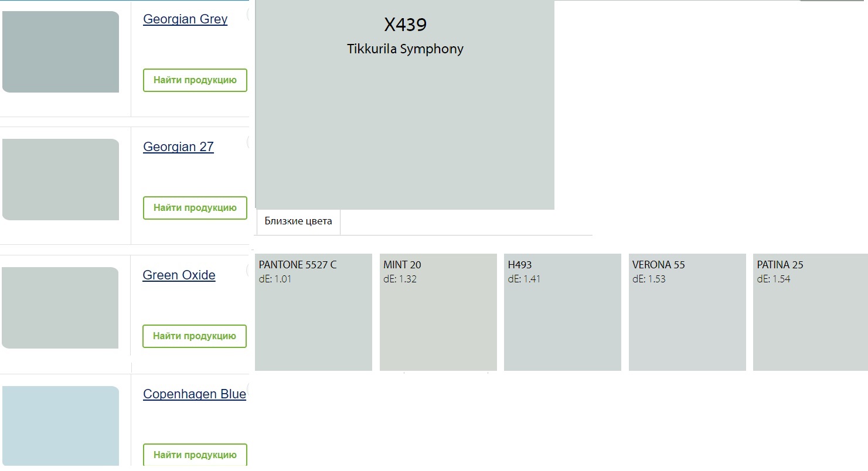The height and width of the screenshot is (471, 868).
Task: Click the dE: 1.41 value text
Action: point(524,279)
